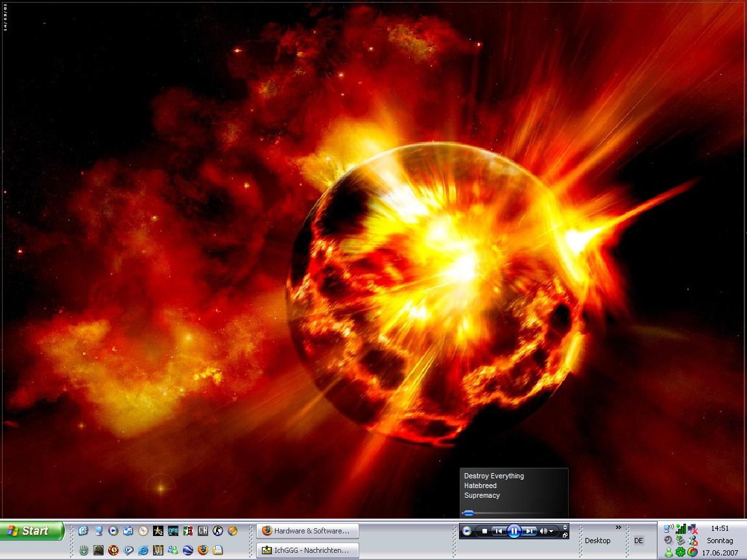
Task: Click the ICQ flower tray icon
Action: 680,552
